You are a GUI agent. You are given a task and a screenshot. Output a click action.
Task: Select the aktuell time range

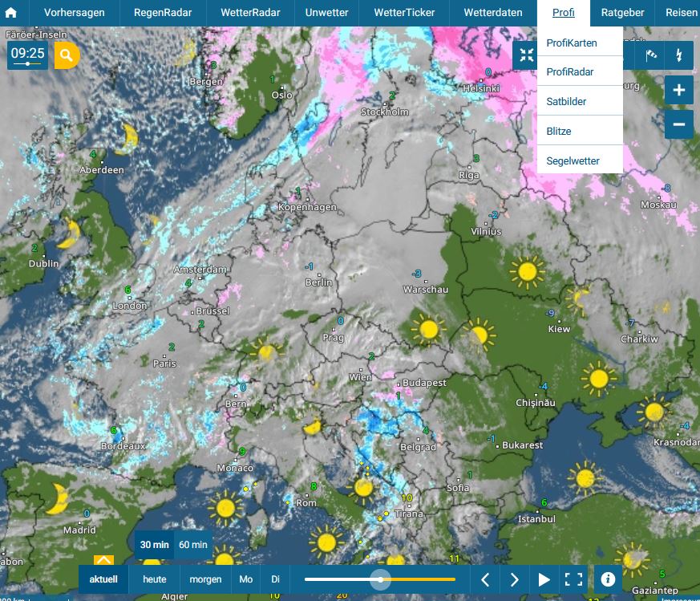[x=103, y=579]
